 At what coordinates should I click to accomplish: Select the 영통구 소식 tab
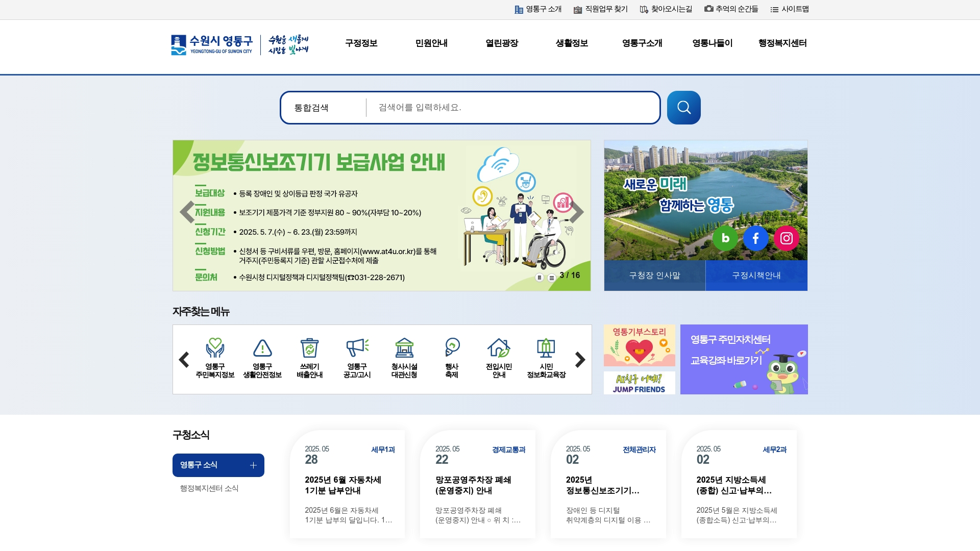(x=218, y=465)
